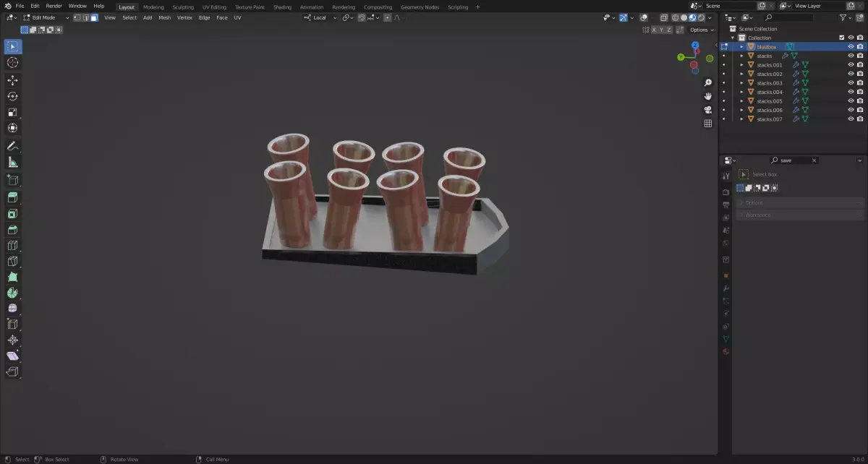Hide the stacks.003 object with its eye toggle
This screenshot has height=464, width=868.
coord(851,82)
